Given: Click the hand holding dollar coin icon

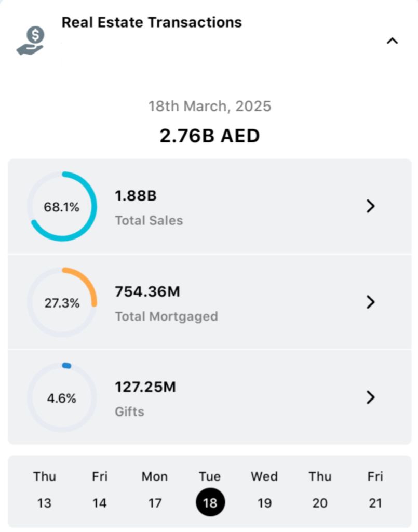Looking at the screenshot, I should point(31,41).
